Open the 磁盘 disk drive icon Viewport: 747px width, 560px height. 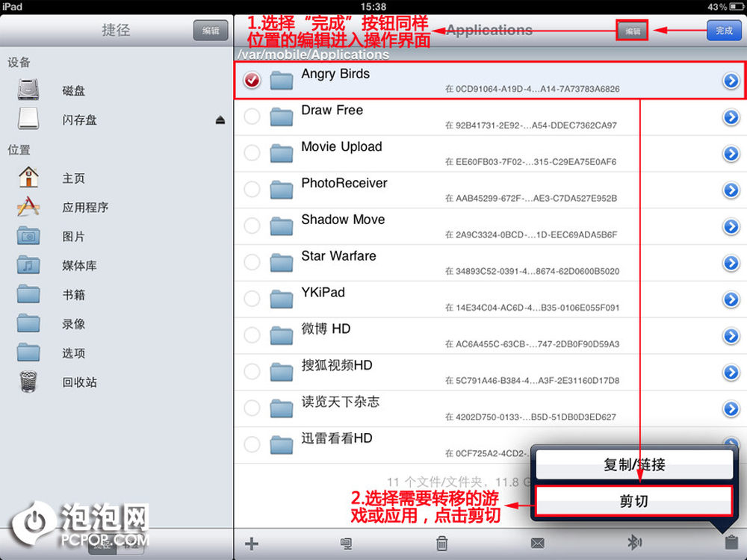(x=28, y=90)
